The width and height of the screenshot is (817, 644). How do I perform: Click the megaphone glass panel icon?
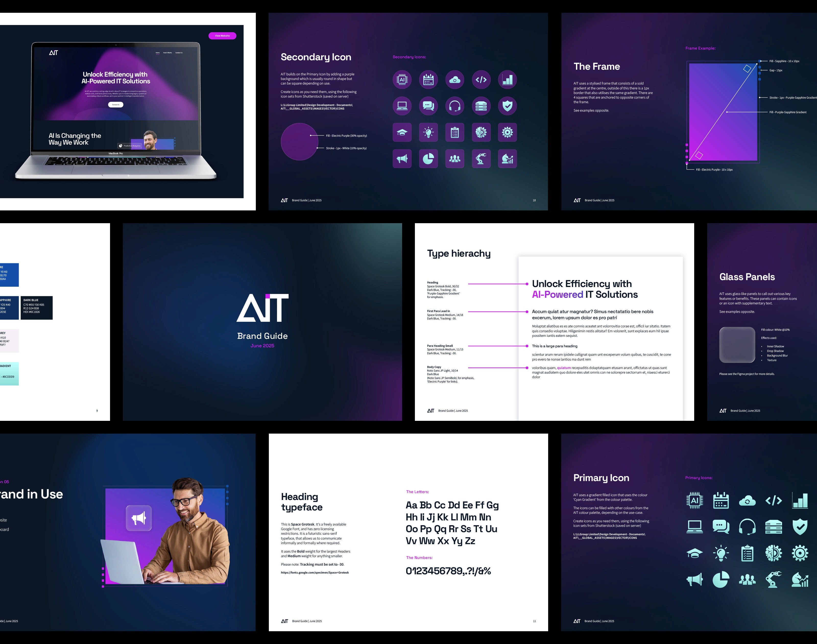(139, 518)
